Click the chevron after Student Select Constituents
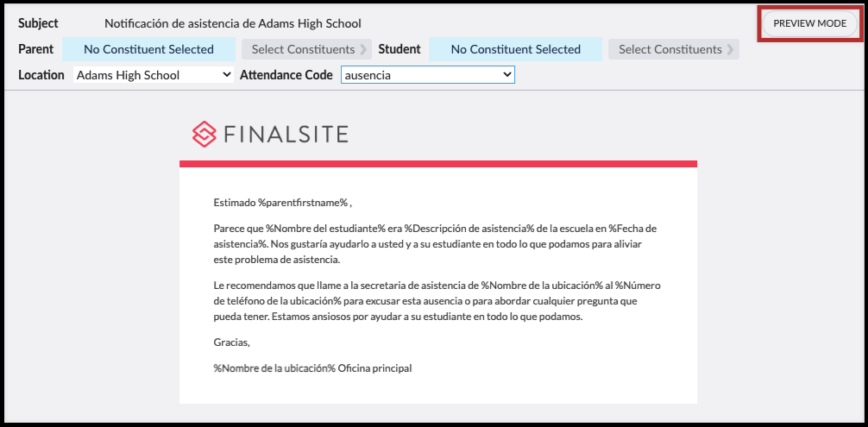This screenshot has height=427, width=868. 731,49
